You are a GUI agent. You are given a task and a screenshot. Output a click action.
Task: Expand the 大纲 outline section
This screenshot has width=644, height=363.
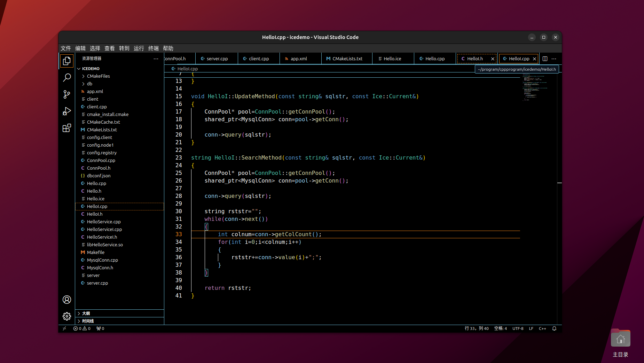point(120,313)
